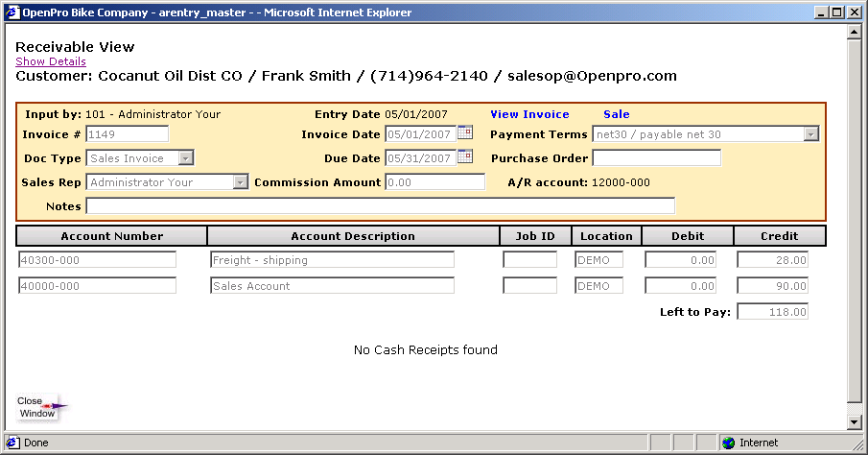
Task: Click the Account Description column header
Action: [x=353, y=236]
